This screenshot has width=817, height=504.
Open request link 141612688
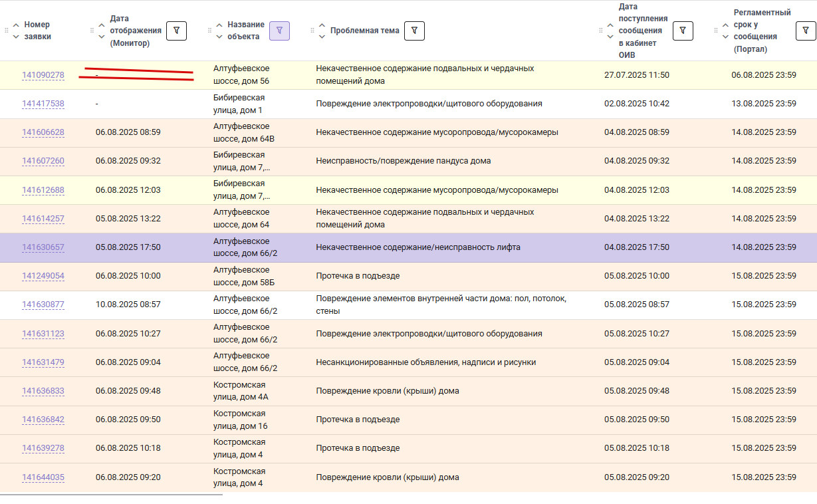pos(43,190)
